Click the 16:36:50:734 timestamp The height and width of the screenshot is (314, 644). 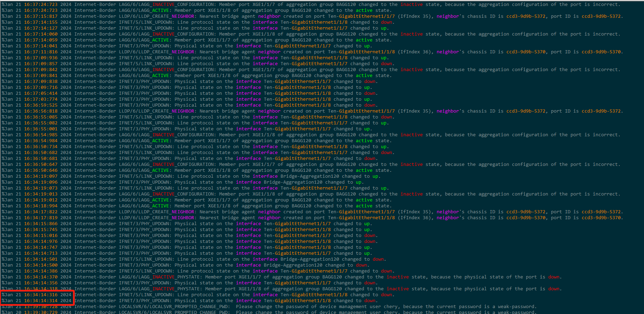[41, 147]
